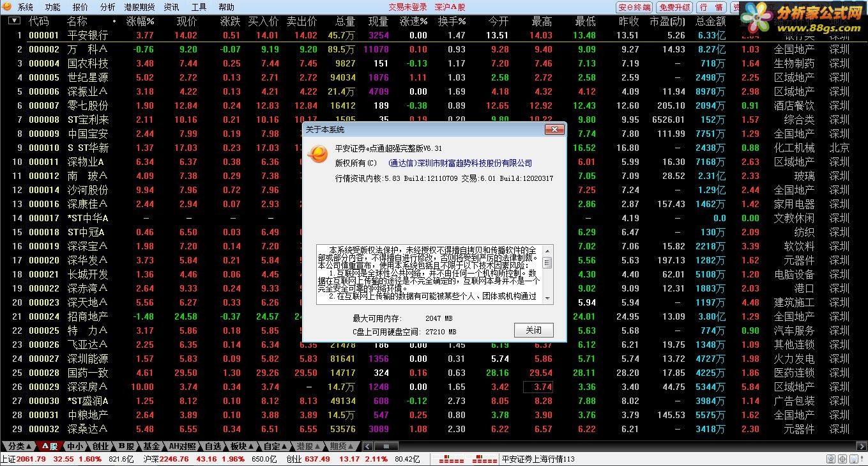Select the 国药一致 stock row
868x466 pixels.
[x=434, y=373]
